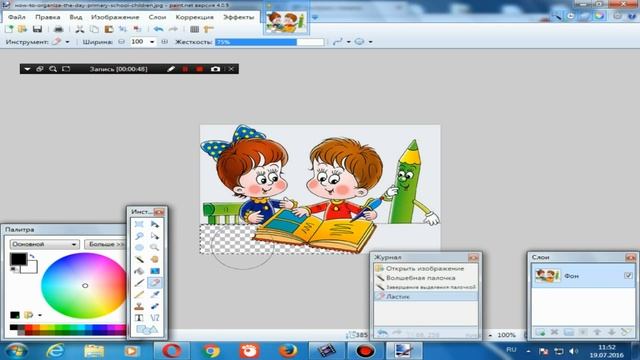Toggle visibility checkbox of Фон layer
The width and height of the screenshot is (640, 360).
628,276
